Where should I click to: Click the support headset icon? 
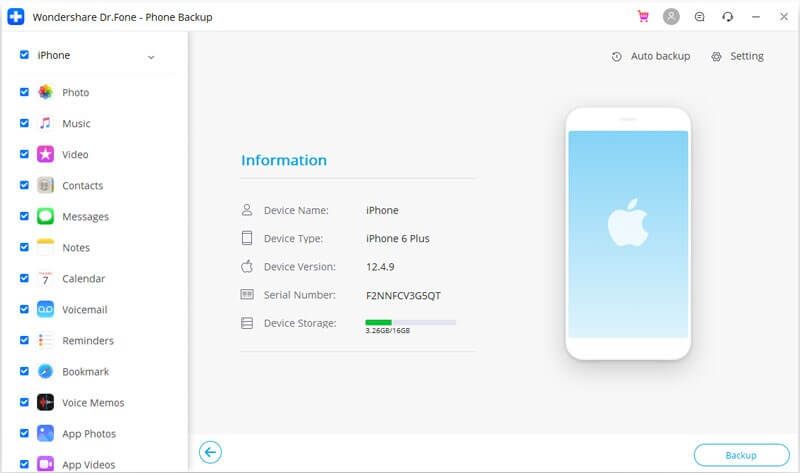[x=727, y=17]
